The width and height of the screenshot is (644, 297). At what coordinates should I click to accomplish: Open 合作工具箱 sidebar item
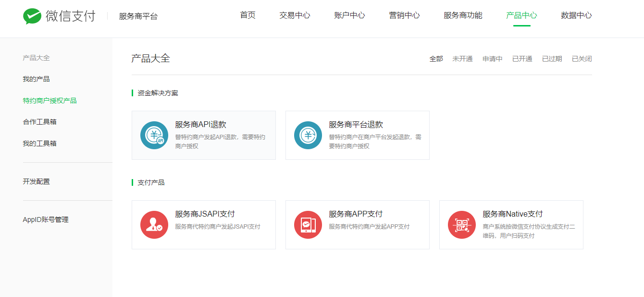39,122
